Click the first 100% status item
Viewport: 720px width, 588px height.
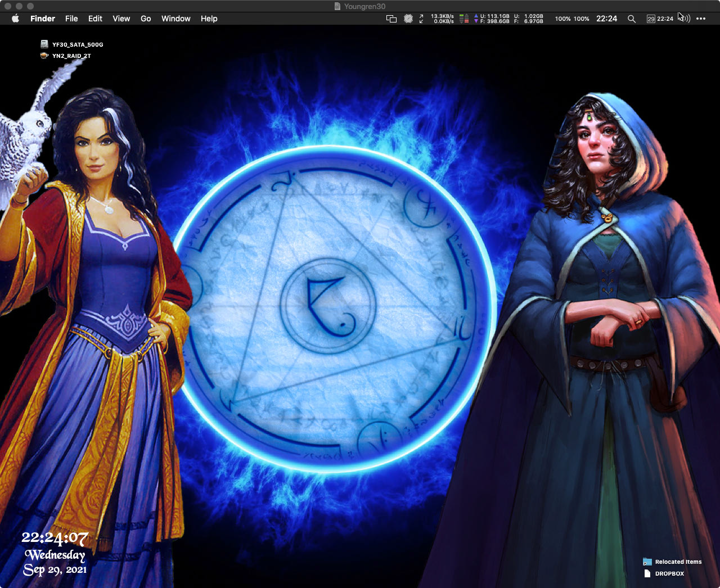[562, 19]
